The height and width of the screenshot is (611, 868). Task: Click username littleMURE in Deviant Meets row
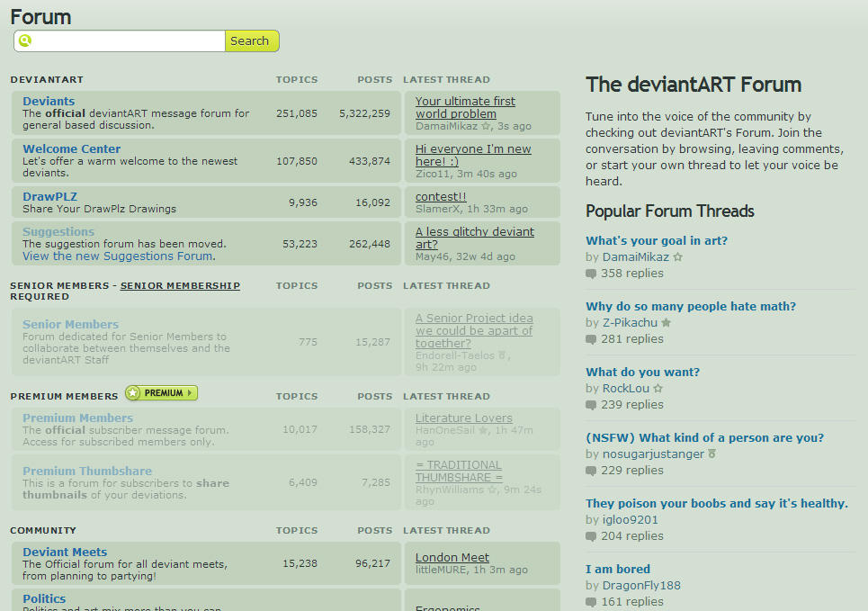tap(442, 570)
